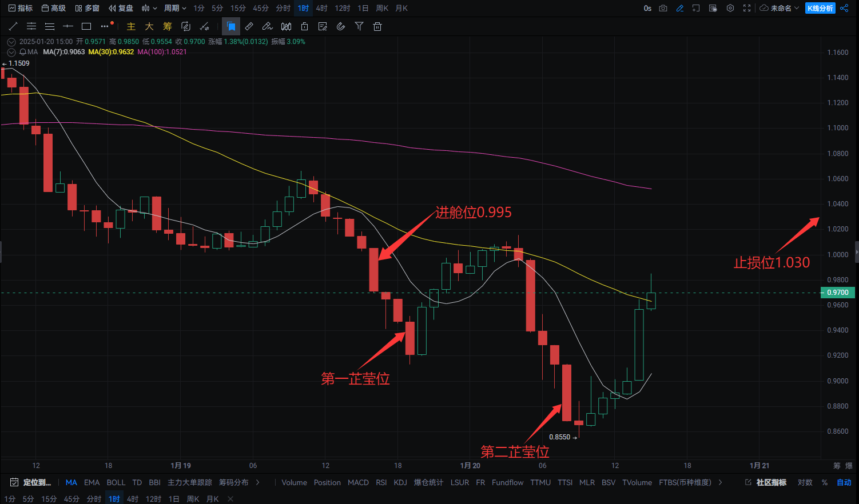Click the 爆 liquidation toggle at bottom right
Image resolution: width=859 pixels, height=504 pixels.
coord(849,466)
